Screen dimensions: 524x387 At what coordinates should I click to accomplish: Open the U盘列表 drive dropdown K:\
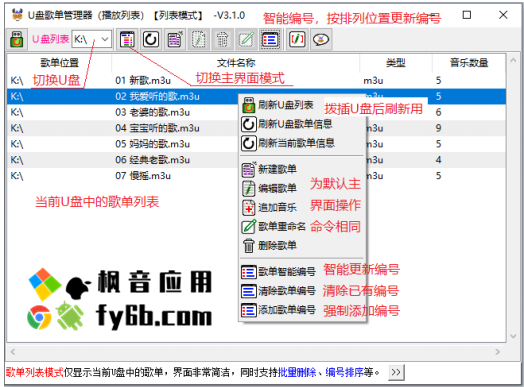tap(92, 39)
